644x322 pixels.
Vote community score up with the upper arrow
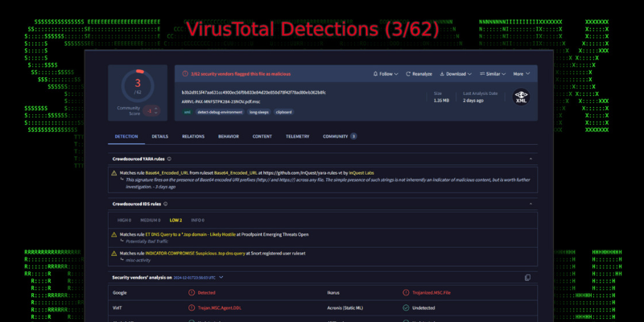pos(156,109)
